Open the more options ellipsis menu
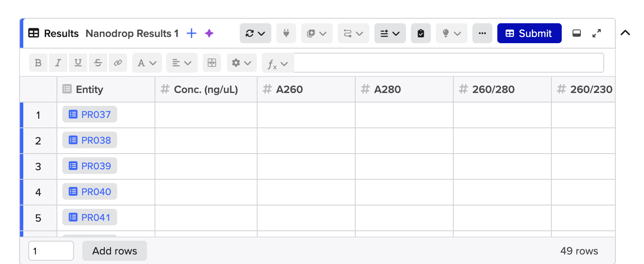Image resolution: width=644 pixels, height=264 pixels. point(482,33)
